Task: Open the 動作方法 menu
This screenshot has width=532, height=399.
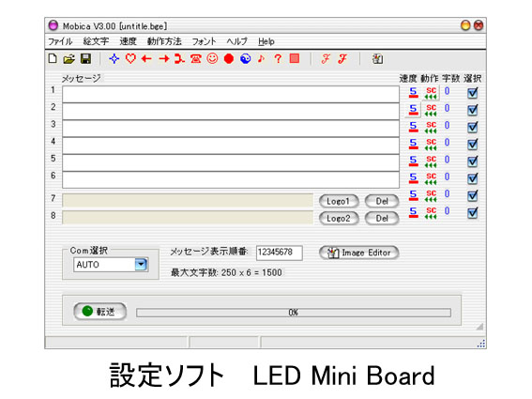Action: pyautogui.click(x=164, y=41)
